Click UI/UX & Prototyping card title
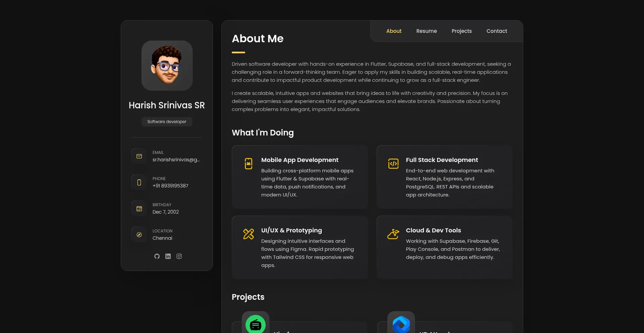The width and height of the screenshot is (644, 333). (291, 230)
